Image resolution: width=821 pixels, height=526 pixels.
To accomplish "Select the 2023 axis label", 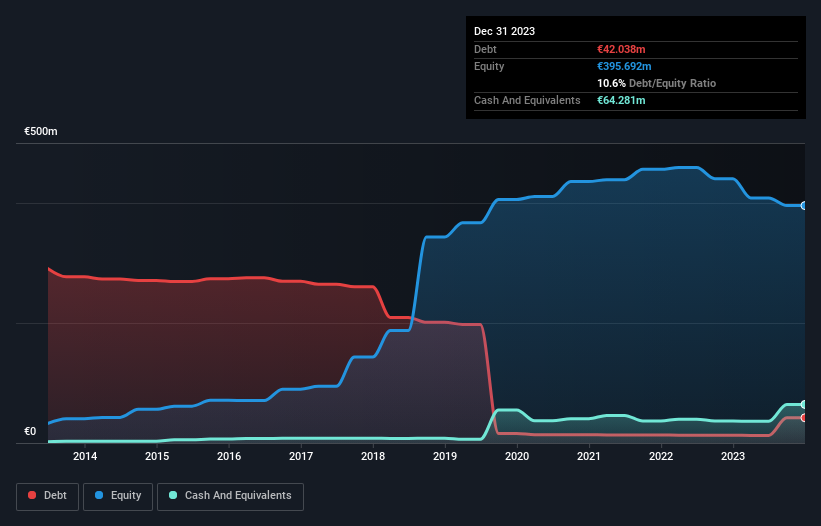I will (x=733, y=456).
